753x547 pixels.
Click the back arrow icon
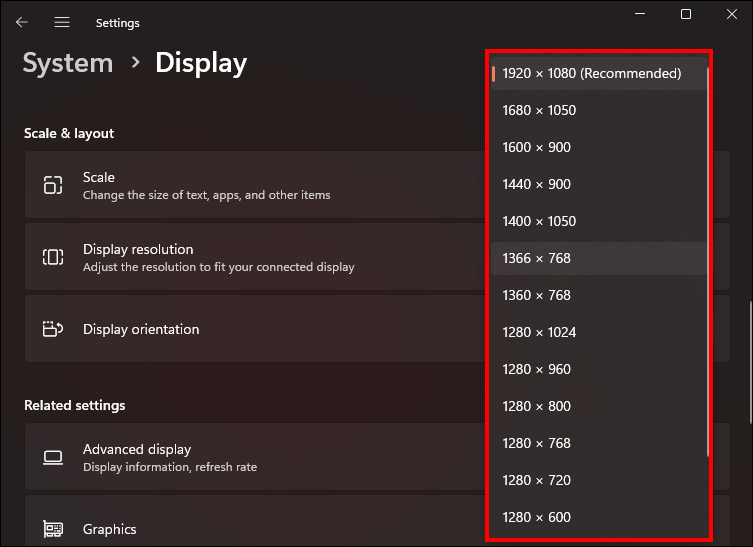coord(22,22)
